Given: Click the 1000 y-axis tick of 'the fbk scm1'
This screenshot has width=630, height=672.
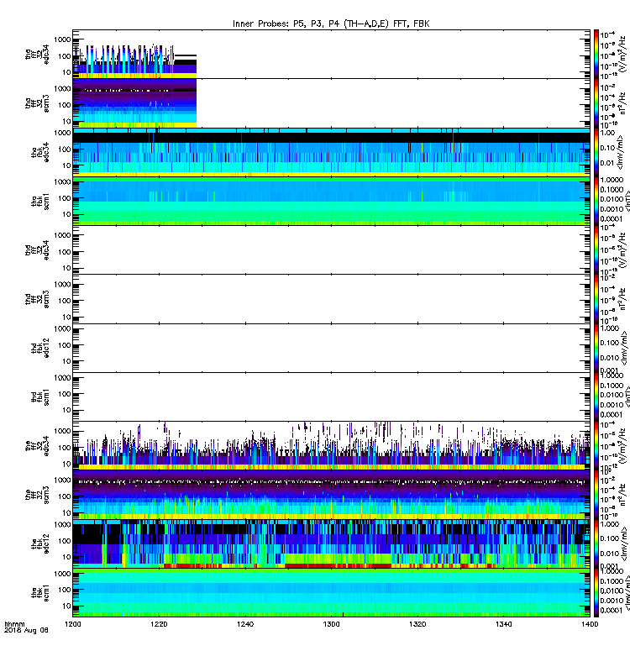Looking at the screenshot, I should (x=62, y=574).
